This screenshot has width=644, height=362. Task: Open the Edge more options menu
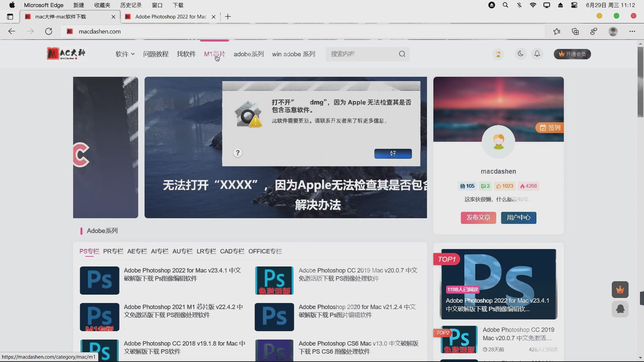633,31
